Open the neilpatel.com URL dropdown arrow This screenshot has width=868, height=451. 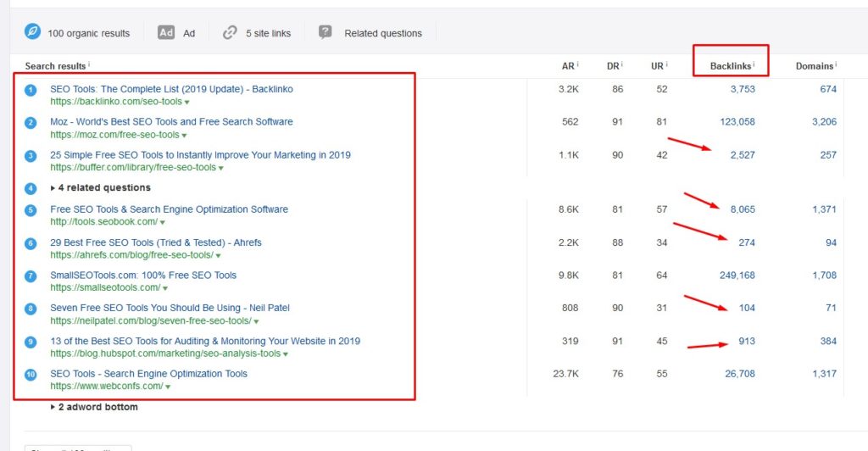click(256, 321)
